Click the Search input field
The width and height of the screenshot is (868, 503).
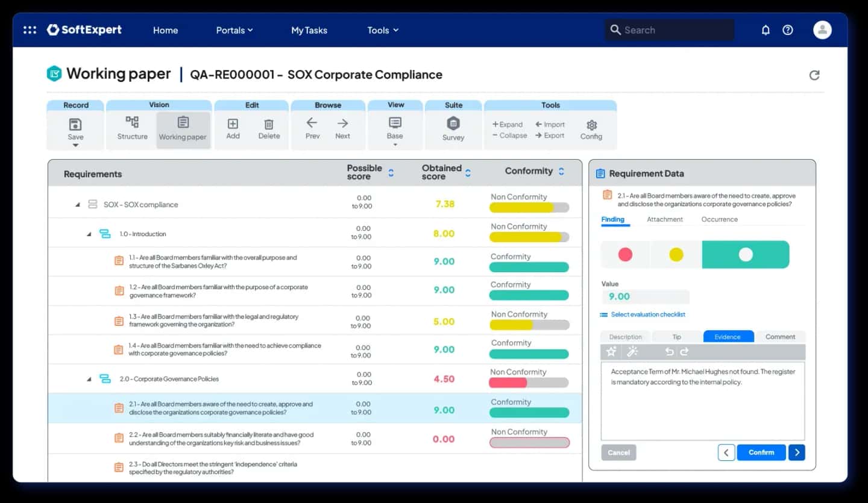click(669, 30)
